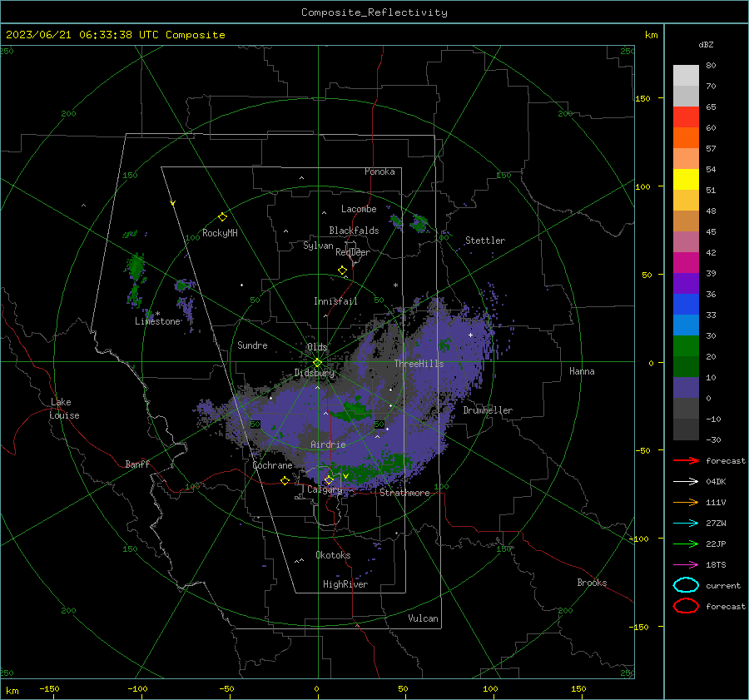Click the -150 tick label on bottom axis
This screenshot has height=700, width=749.
(x=49, y=688)
